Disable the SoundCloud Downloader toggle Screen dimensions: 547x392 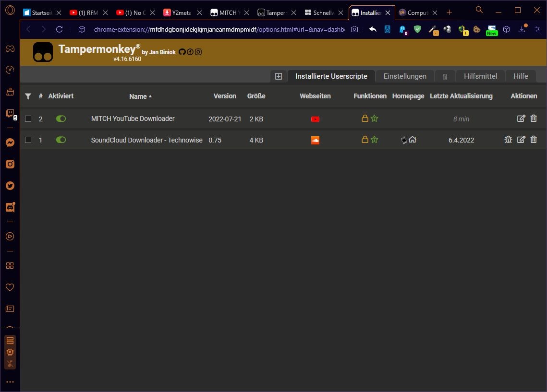61,140
